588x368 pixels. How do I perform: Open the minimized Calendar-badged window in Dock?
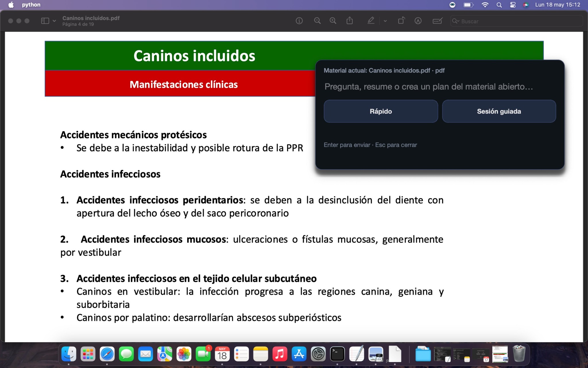click(481, 355)
